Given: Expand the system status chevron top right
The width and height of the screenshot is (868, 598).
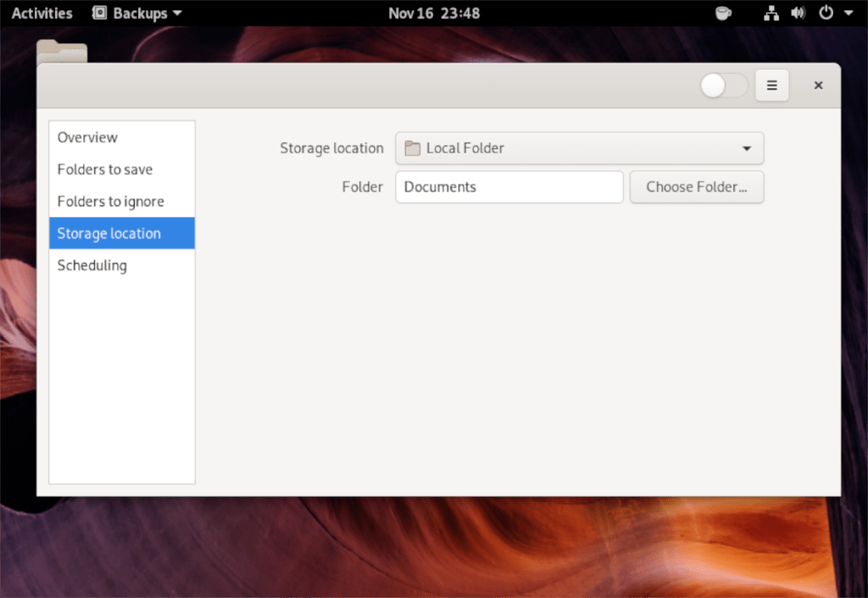Looking at the screenshot, I should click(850, 13).
